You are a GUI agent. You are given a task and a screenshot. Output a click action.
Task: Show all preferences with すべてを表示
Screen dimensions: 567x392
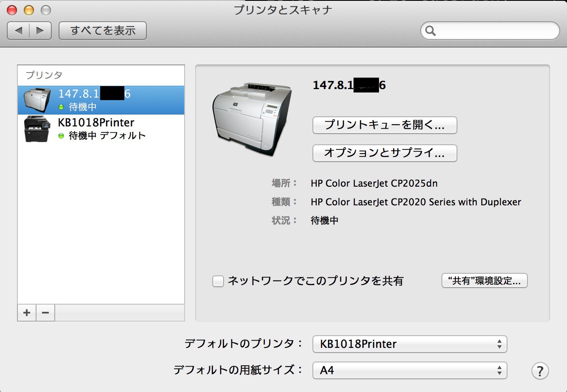(x=103, y=31)
